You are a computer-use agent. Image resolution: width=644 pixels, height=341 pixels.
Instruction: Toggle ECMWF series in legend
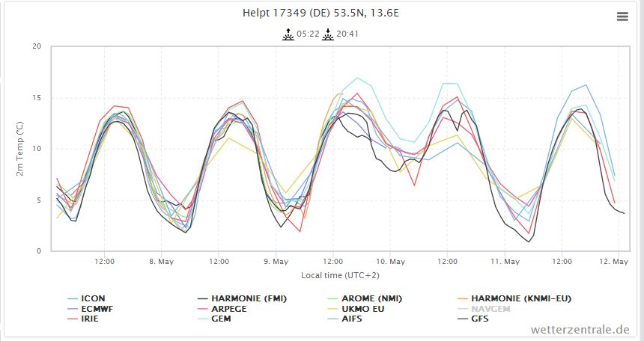(x=97, y=309)
